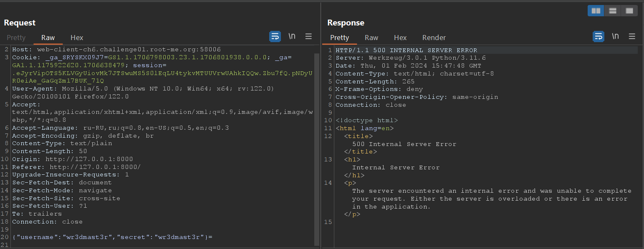The height and width of the screenshot is (249, 644).
Task: Toggle word wrap in Response panel
Action: (x=599, y=37)
